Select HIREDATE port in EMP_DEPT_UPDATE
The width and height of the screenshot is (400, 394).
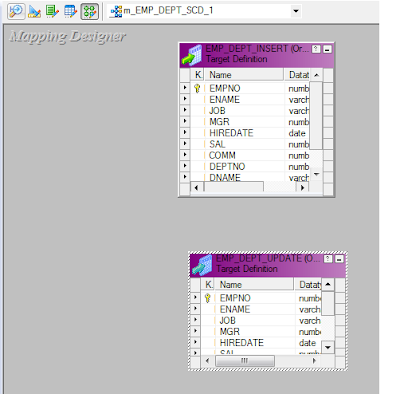click(241, 343)
